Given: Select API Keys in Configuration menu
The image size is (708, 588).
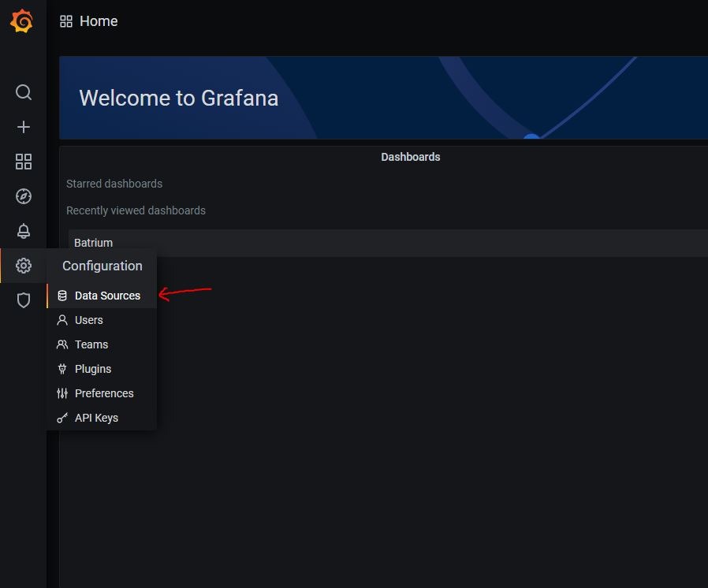Looking at the screenshot, I should (102, 418).
